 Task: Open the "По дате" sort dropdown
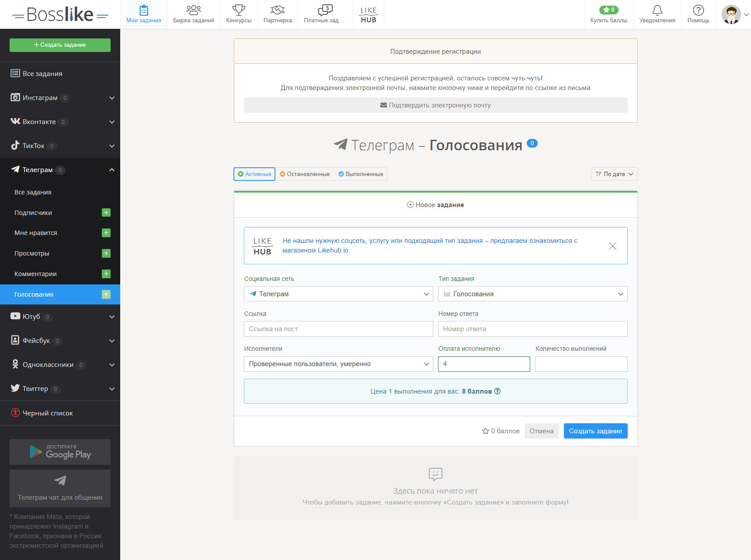point(614,174)
